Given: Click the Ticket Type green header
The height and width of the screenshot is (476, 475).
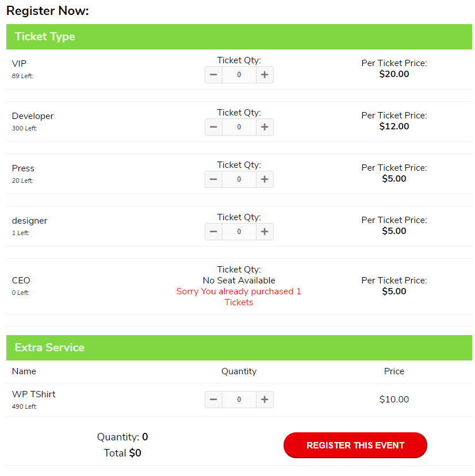Looking at the screenshot, I should 239,37.
